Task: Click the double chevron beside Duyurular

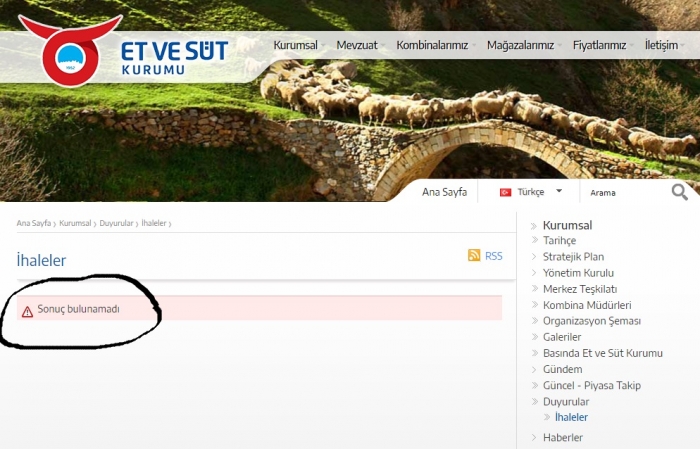Action: [x=534, y=401]
